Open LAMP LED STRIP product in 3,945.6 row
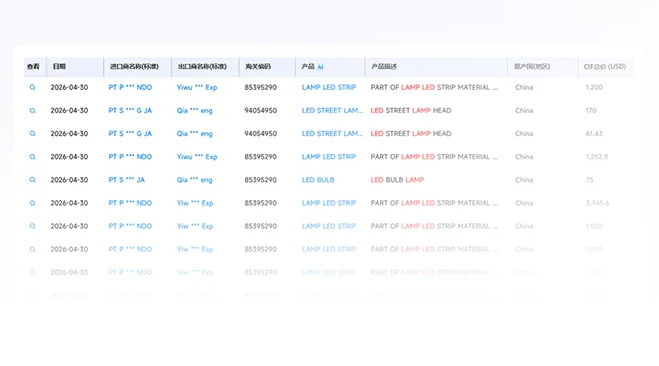The height and width of the screenshot is (366, 659). point(329,203)
